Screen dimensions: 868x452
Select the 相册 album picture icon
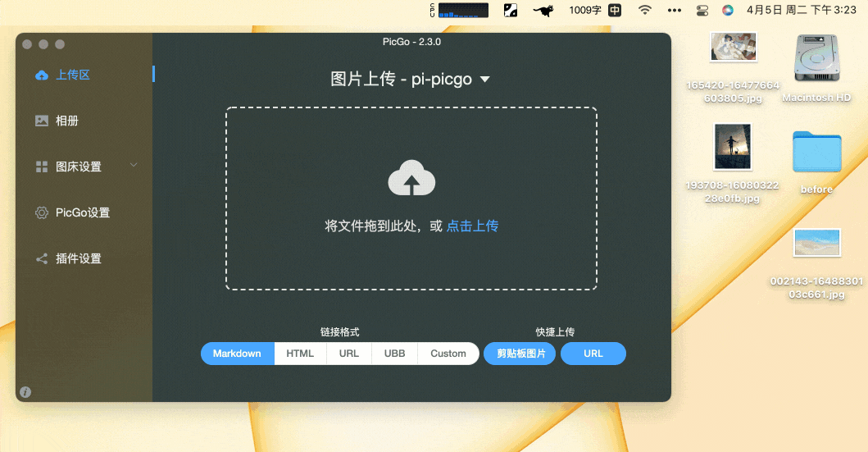42,121
